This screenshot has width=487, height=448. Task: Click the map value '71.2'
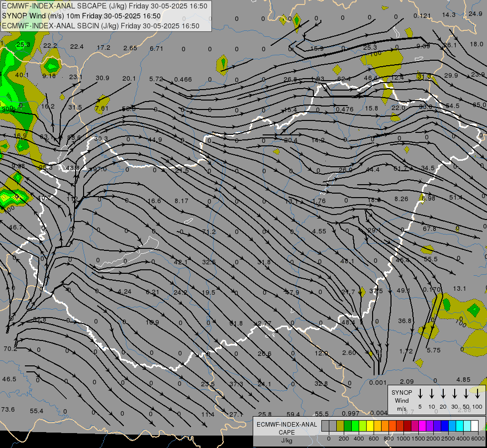[209, 232]
